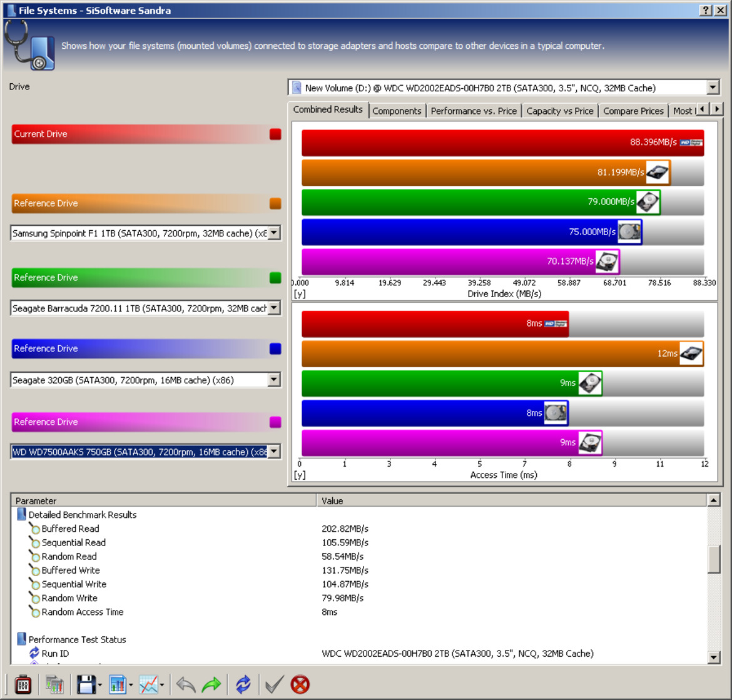Click the tab strip right scroll arrow
732x700 pixels.
[x=717, y=109]
